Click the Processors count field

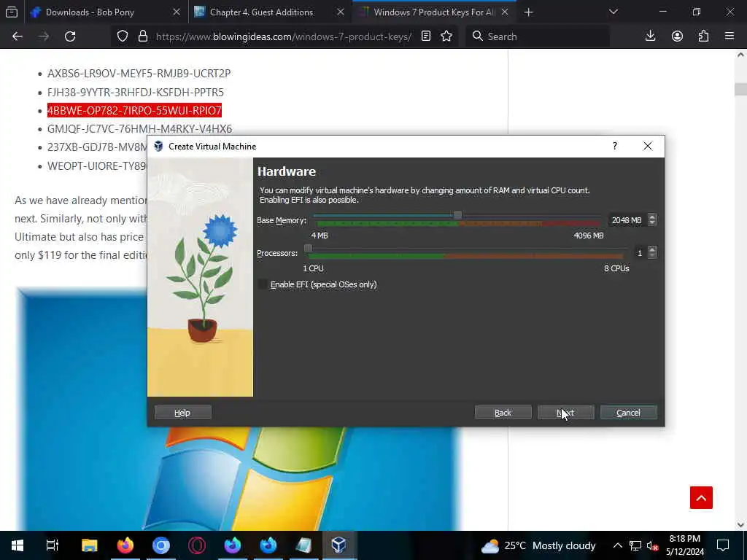(x=640, y=253)
